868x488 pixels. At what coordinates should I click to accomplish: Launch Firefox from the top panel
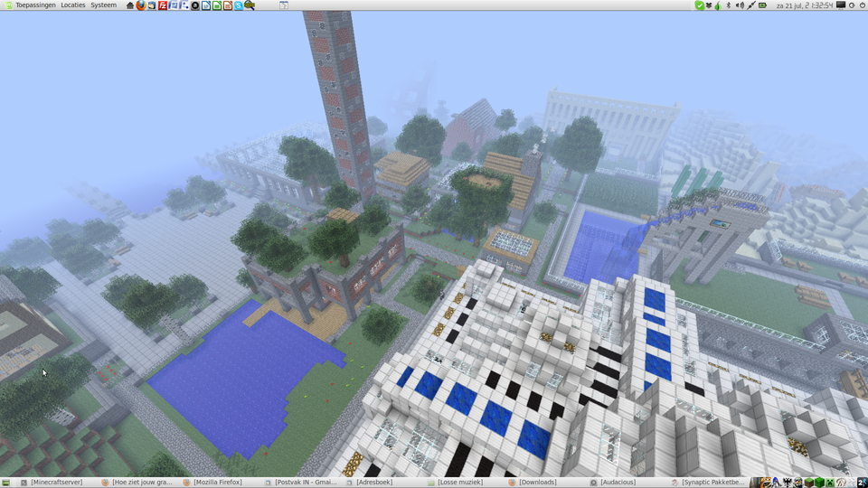pyautogui.click(x=141, y=5)
